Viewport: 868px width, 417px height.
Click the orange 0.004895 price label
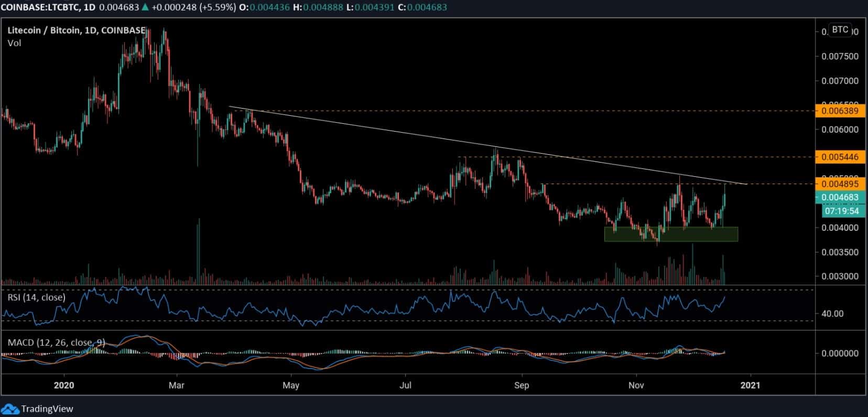click(840, 184)
